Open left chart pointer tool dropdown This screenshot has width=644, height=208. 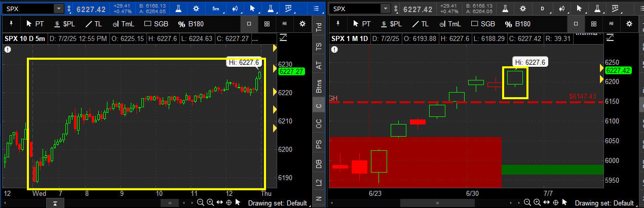(253, 9)
